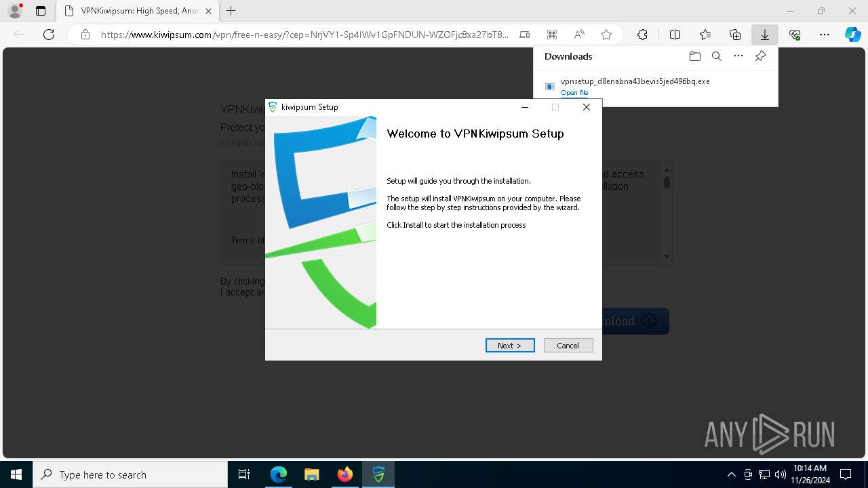Image resolution: width=868 pixels, height=488 pixels.
Task: Open Edge Settings and more menu
Action: point(825,35)
